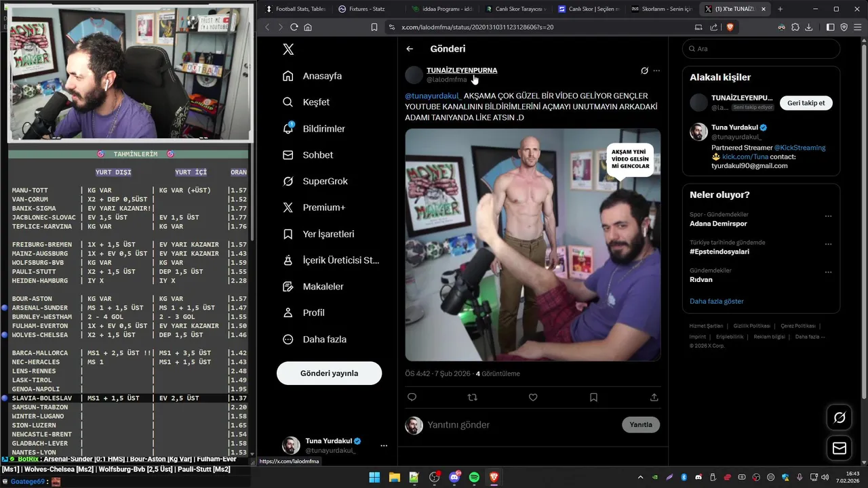Open Spotify from taskbar
Viewport: 868px width, 488px height.
point(474,477)
